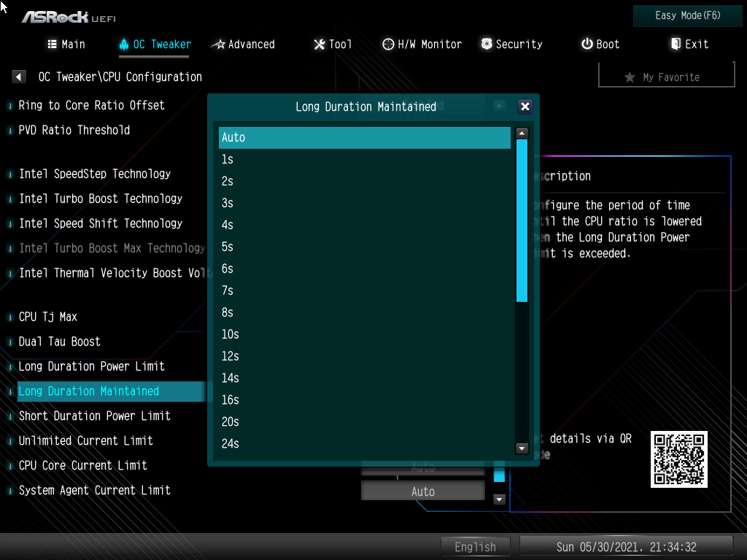Select the 4s option

click(x=365, y=225)
